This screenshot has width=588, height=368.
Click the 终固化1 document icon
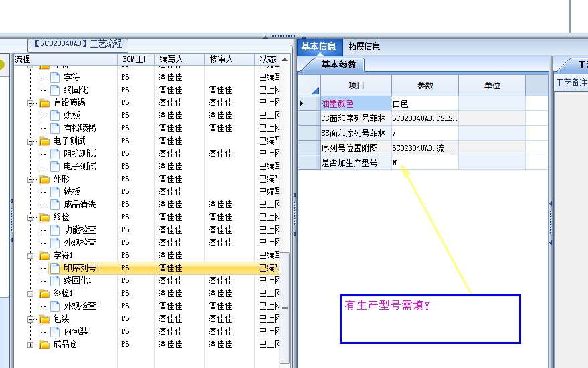click(x=55, y=281)
